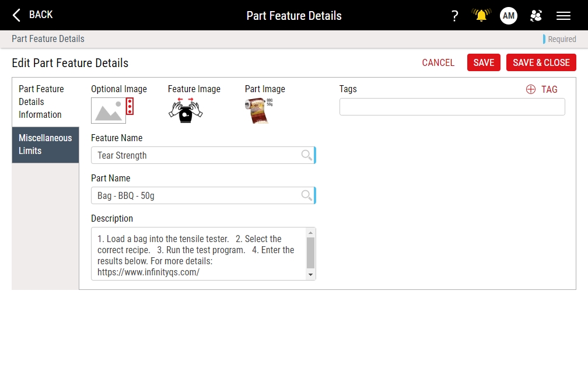Click inside the Tags input field
The width and height of the screenshot is (588, 378).
click(452, 107)
